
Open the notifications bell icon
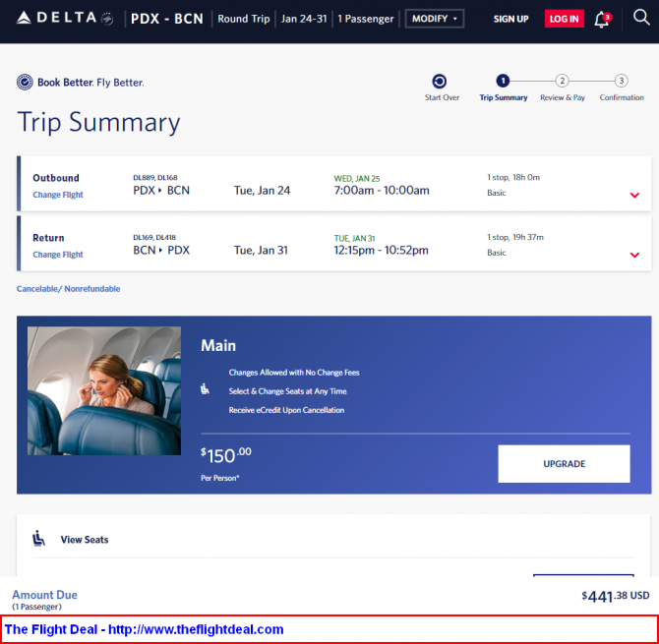tap(602, 20)
